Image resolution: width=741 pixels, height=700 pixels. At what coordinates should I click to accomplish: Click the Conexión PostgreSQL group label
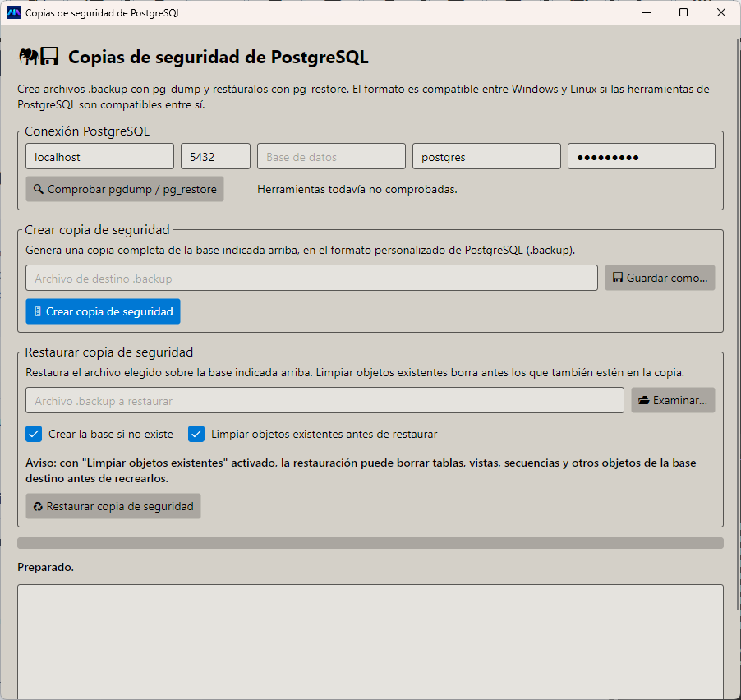[87, 131]
